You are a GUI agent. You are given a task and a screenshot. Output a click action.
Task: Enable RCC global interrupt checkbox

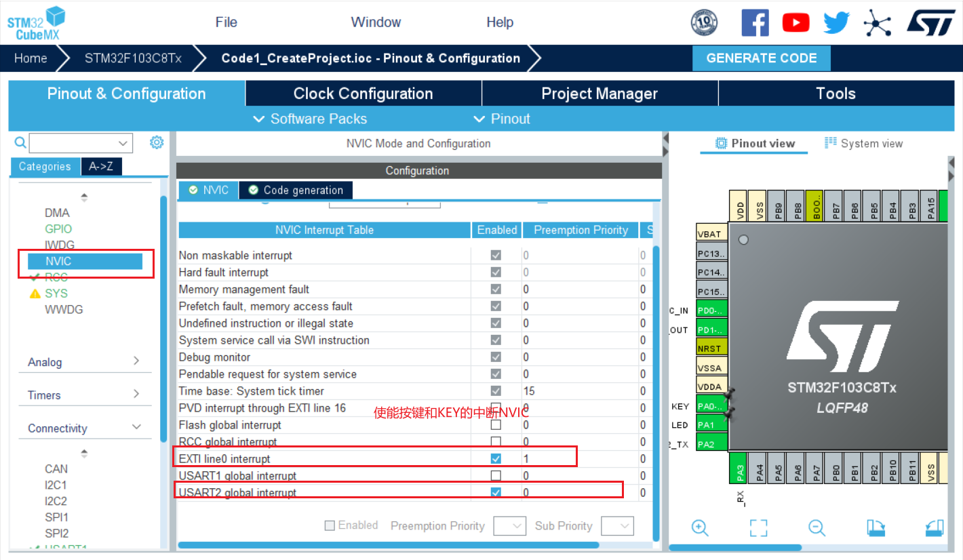496,441
